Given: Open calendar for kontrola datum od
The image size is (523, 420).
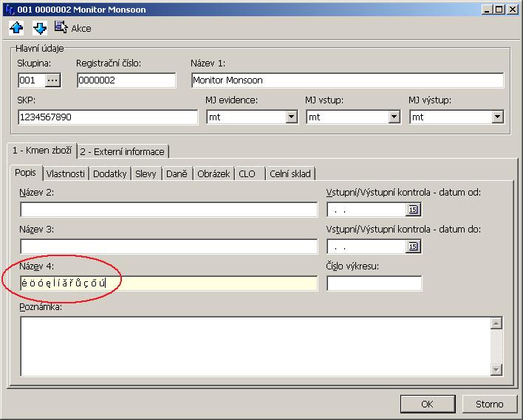Looking at the screenshot, I should [413, 210].
